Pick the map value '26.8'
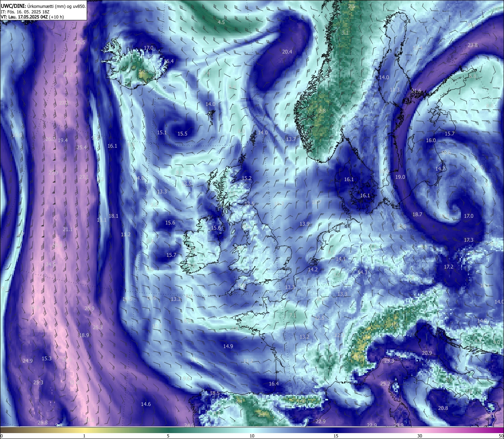Viewport: 504px width, 439px height. 43,423
